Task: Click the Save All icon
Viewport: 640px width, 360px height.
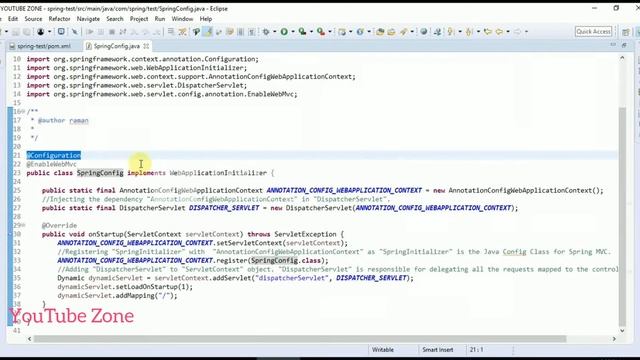Action: point(27,31)
